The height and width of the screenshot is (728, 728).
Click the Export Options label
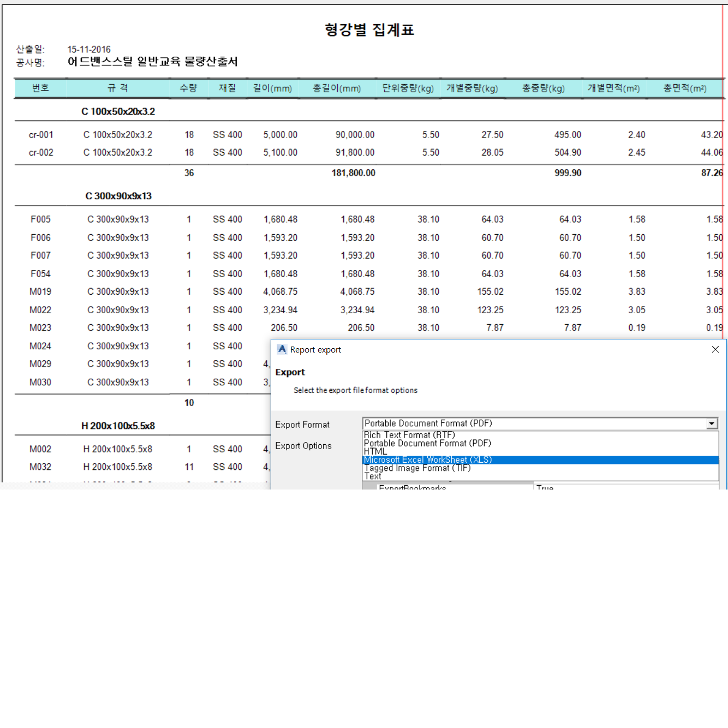coord(303,446)
